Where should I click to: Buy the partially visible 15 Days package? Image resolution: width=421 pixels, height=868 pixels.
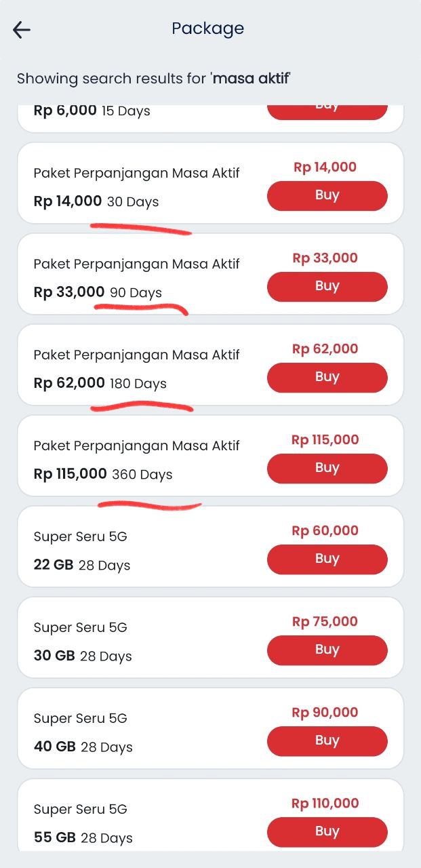(x=327, y=111)
